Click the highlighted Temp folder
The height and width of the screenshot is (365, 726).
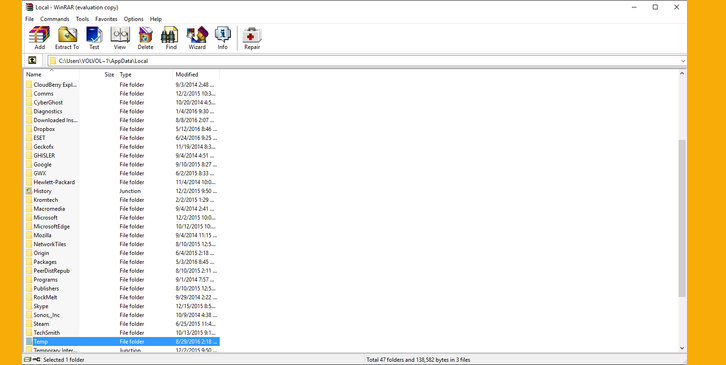click(121, 341)
